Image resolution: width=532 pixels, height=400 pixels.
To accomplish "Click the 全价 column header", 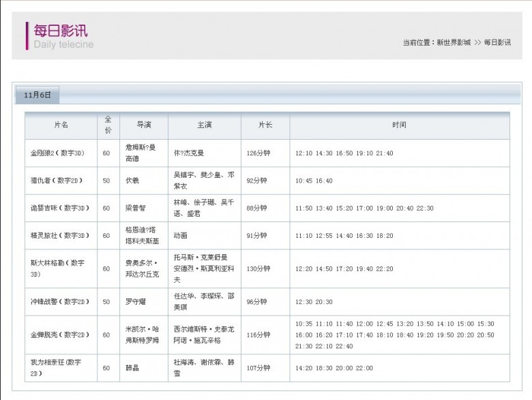I will coord(108,125).
